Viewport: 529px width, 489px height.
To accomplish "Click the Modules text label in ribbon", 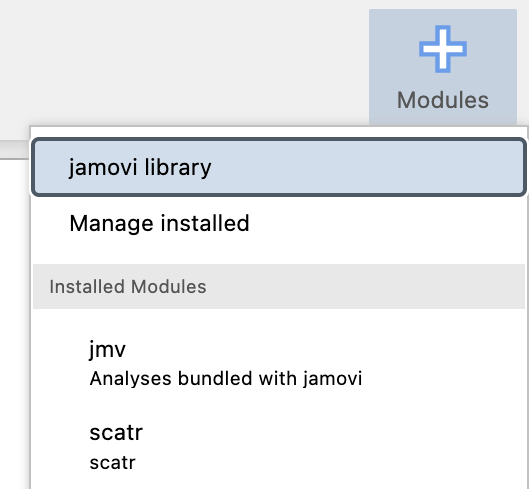I will (x=443, y=100).
